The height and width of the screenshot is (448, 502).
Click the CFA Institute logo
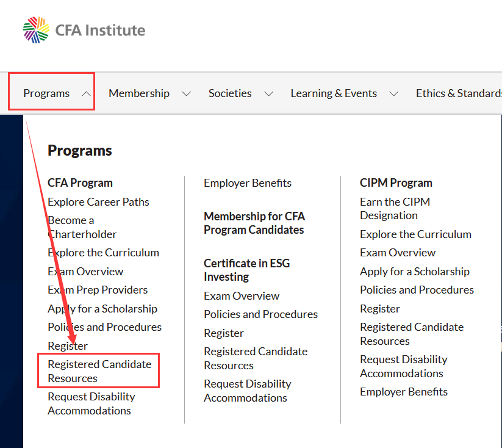pos(84,30)
